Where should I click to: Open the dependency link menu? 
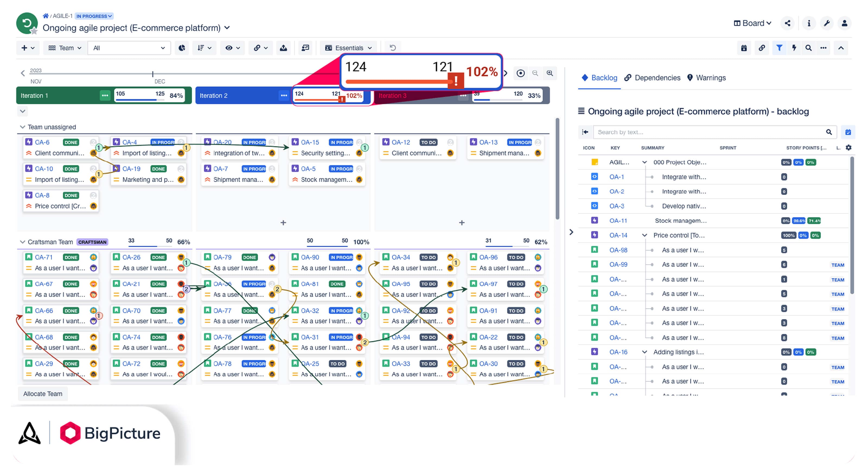coord(261,48)
